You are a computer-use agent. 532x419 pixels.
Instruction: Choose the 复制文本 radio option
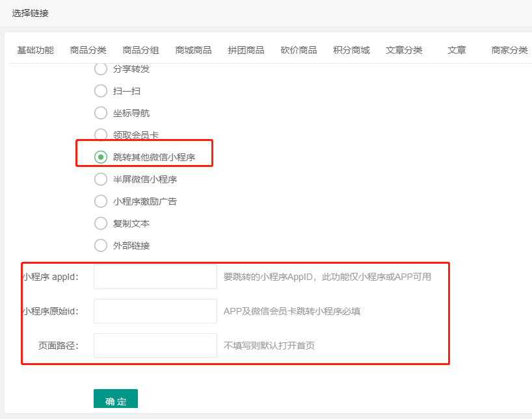[x=101, y=223]
